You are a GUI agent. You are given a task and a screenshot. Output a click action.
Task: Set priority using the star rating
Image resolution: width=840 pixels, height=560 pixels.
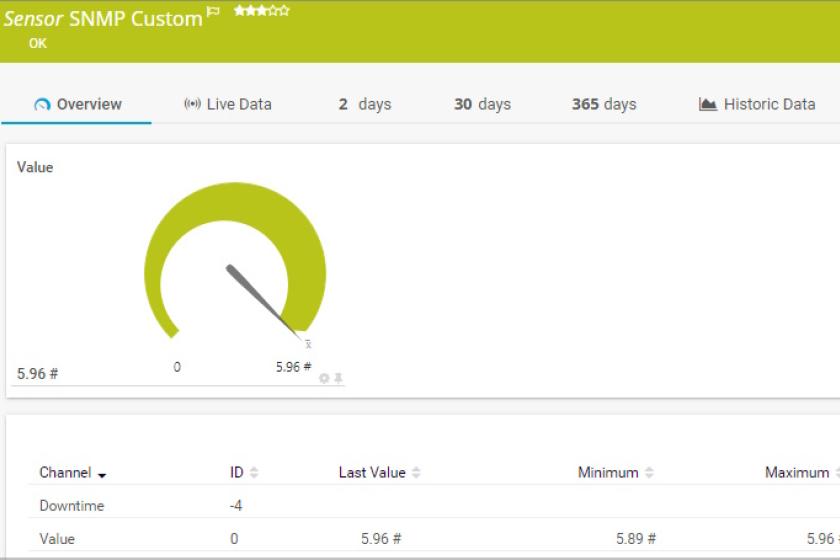click(x=261, y=10)
